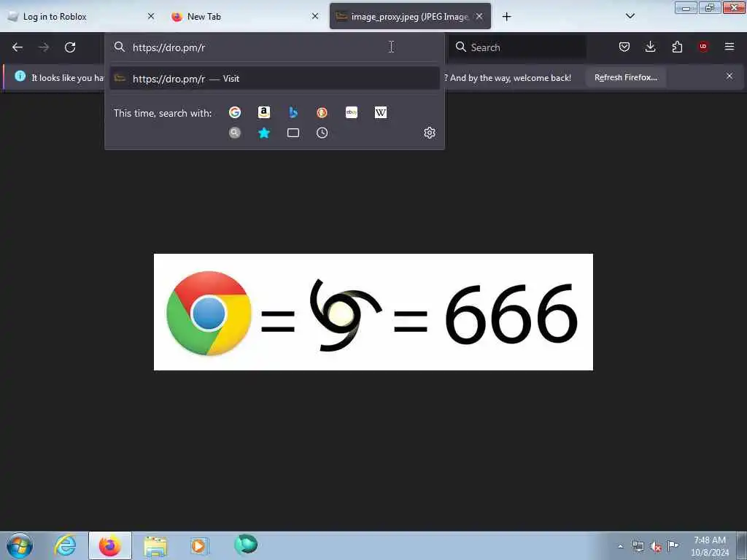Open a new tab with plus button
This screenshot has width=747, height=560.
[507, 17]
